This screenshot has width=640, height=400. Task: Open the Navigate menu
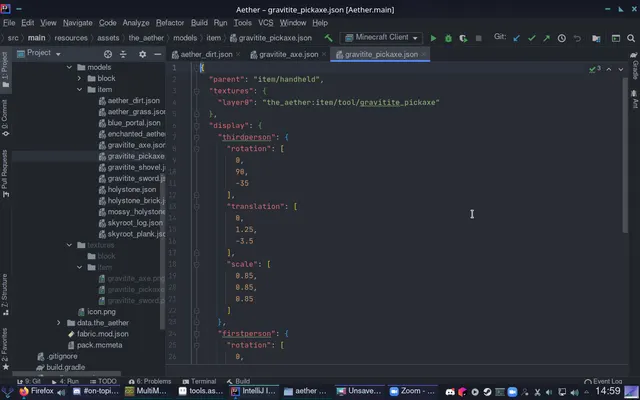point(78,23)
